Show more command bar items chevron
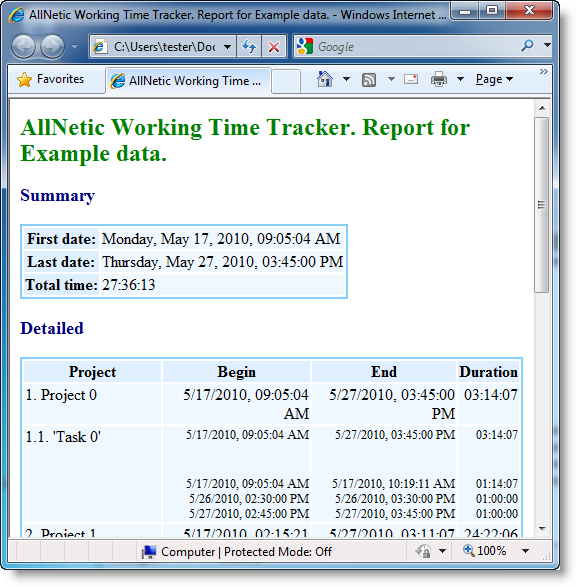 [x=543, y=71]
